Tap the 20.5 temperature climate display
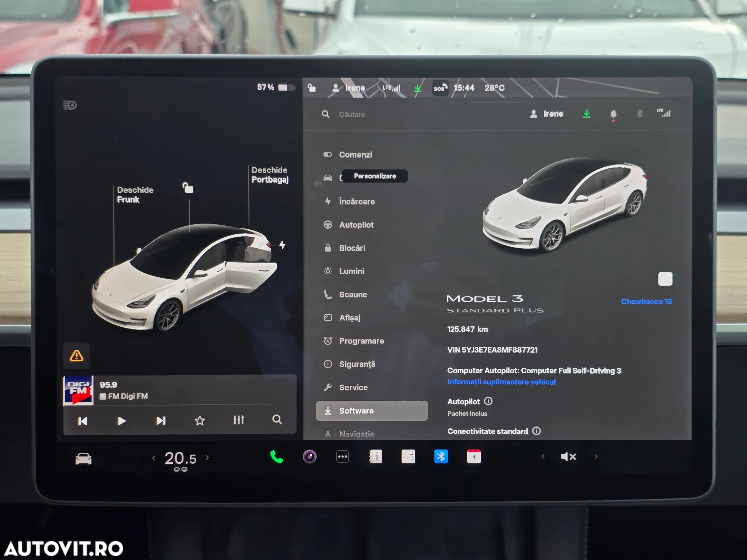The height and width of the screenshot is (560, 747). coord(181,459)
